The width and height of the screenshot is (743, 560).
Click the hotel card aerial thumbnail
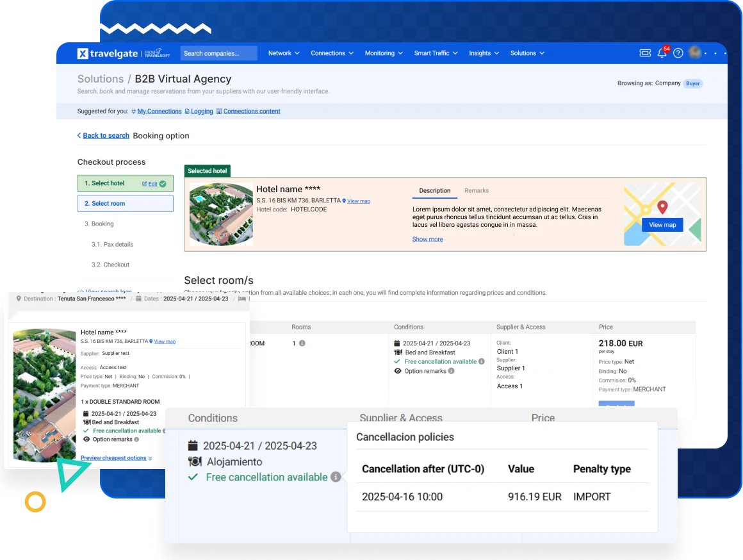coord(45,395)
